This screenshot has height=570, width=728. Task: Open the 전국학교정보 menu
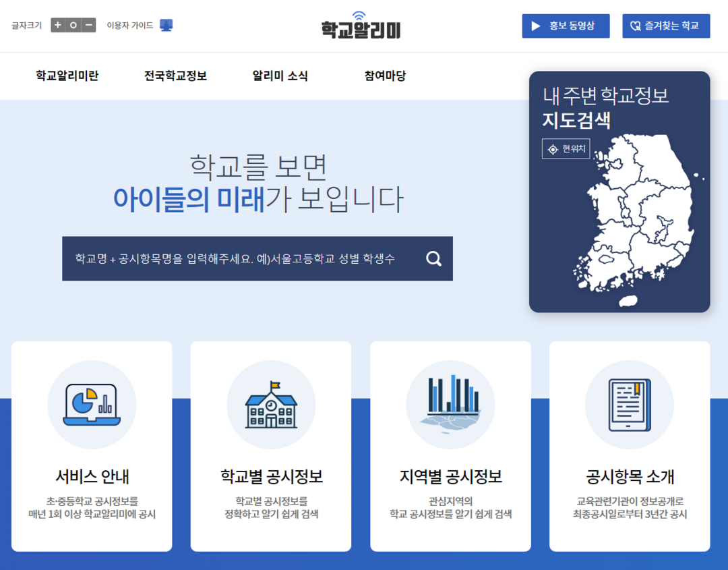(x=175, y=76)
